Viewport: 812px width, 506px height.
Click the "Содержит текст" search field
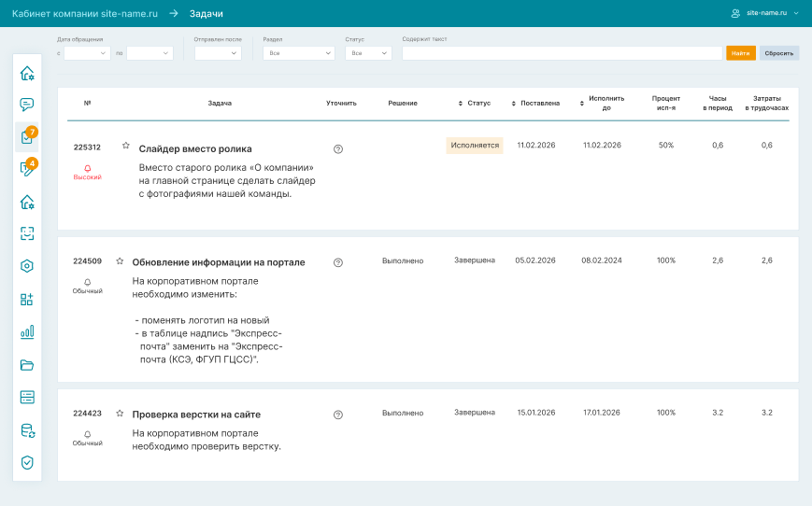pos(562,53)
